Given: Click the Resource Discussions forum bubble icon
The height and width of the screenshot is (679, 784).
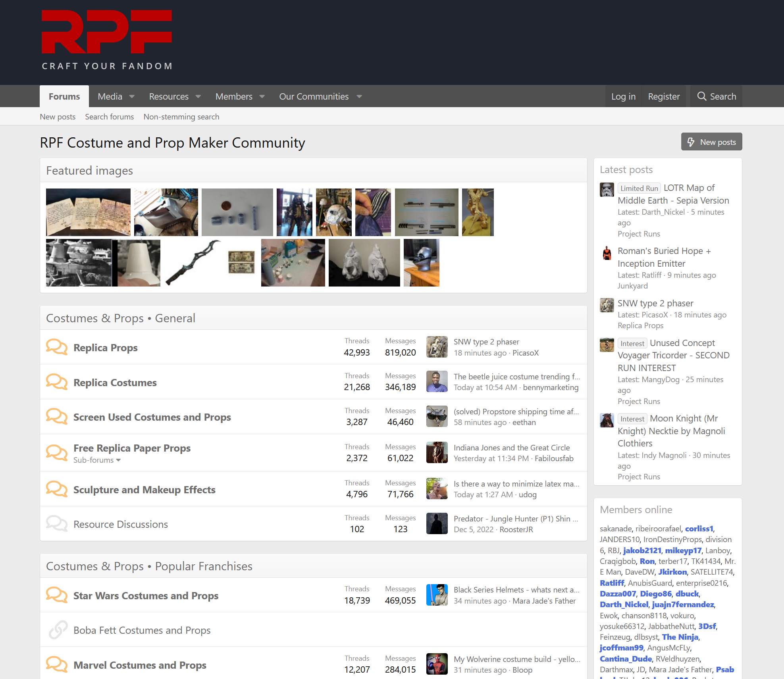Looking at the screenshot, I should pos(57,524).
